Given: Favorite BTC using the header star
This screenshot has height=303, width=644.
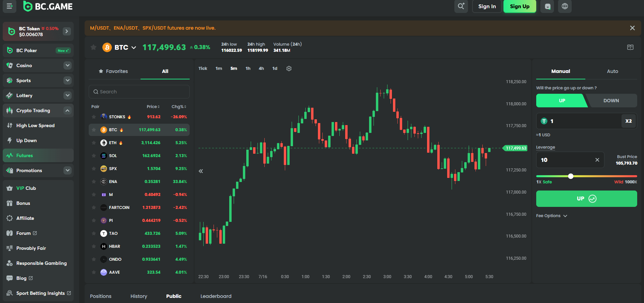Looking at the screenshot, I should [93, 47].
